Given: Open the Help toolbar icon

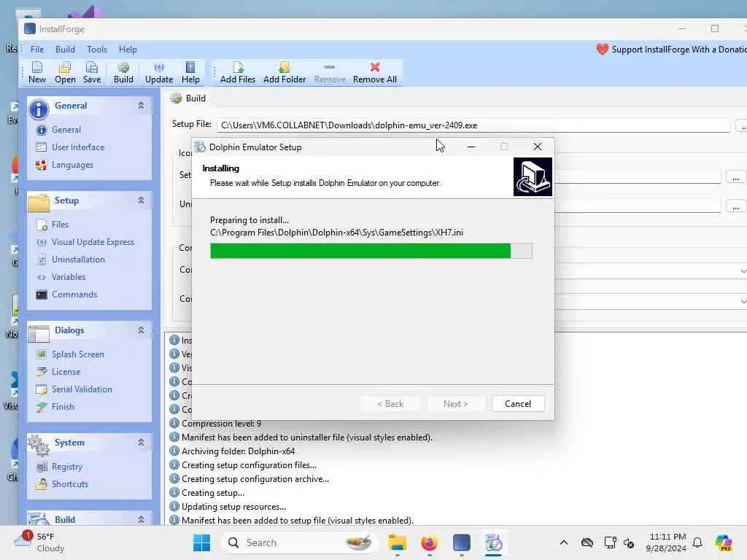Looking at the screenshot, I should pyautogui.click(x=190, y=72).
